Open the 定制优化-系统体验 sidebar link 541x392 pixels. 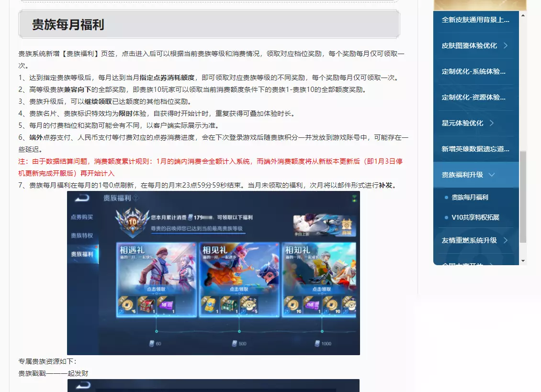tap(473, 71)
